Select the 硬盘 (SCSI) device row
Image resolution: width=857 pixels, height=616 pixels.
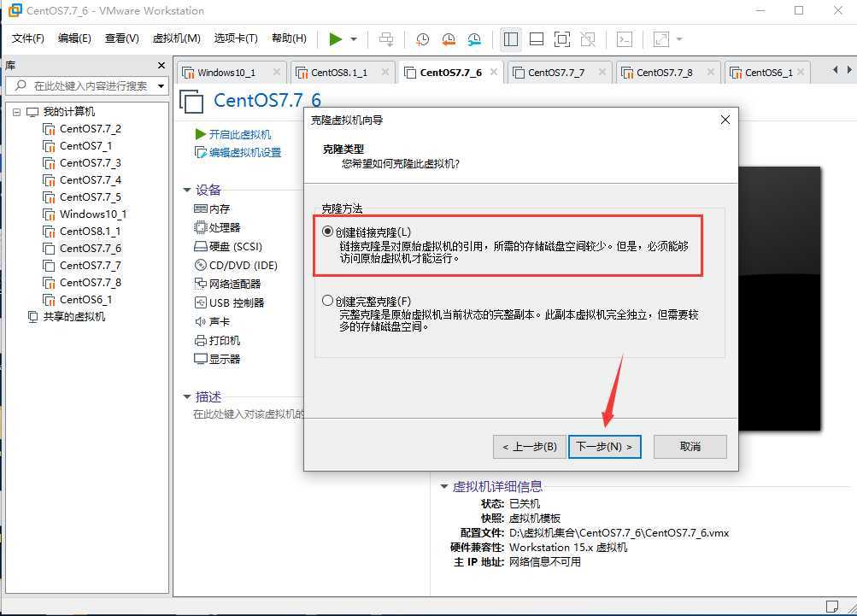pyautogui.click(x=228, y=247)
